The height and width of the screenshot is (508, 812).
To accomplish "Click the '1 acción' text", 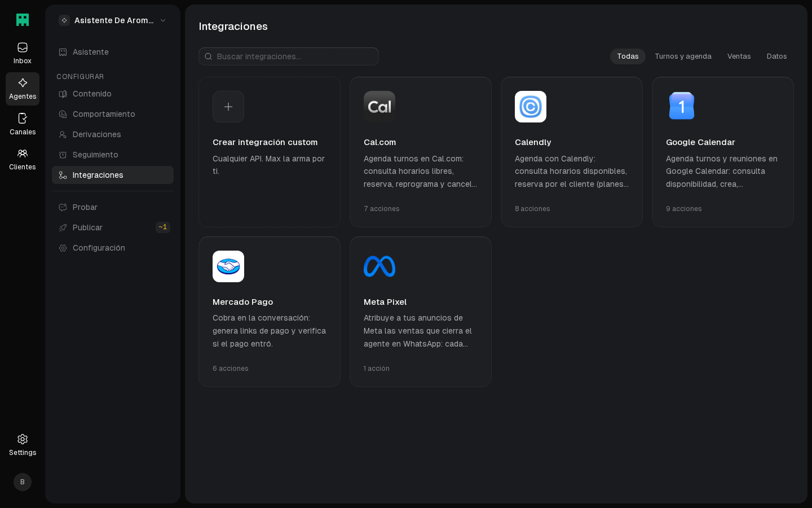I will [377, 369].
